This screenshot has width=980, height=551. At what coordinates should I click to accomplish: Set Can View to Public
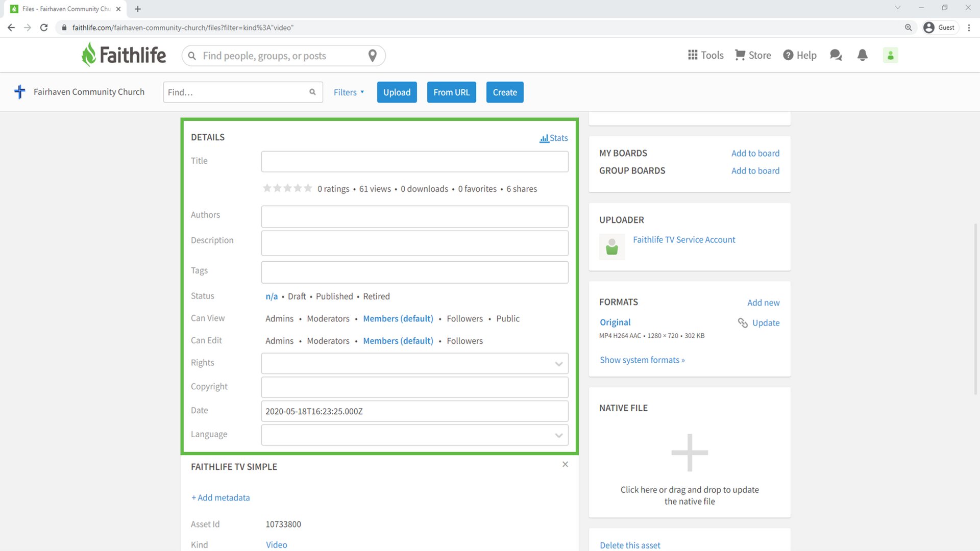508,318
